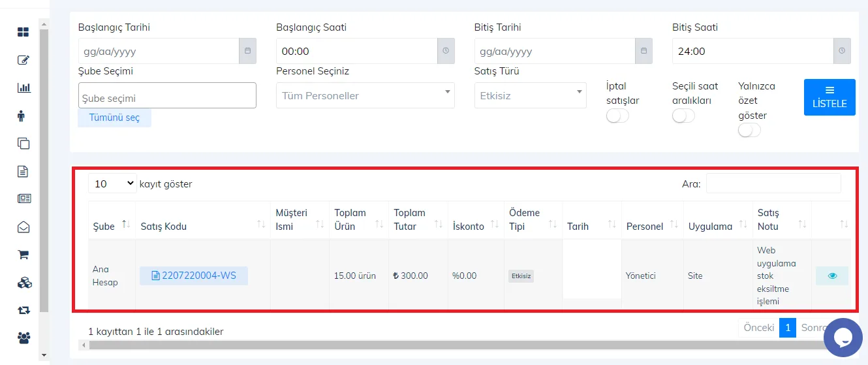
Task: Click the newspaper icon in sidebar
Action: point(24,199)
